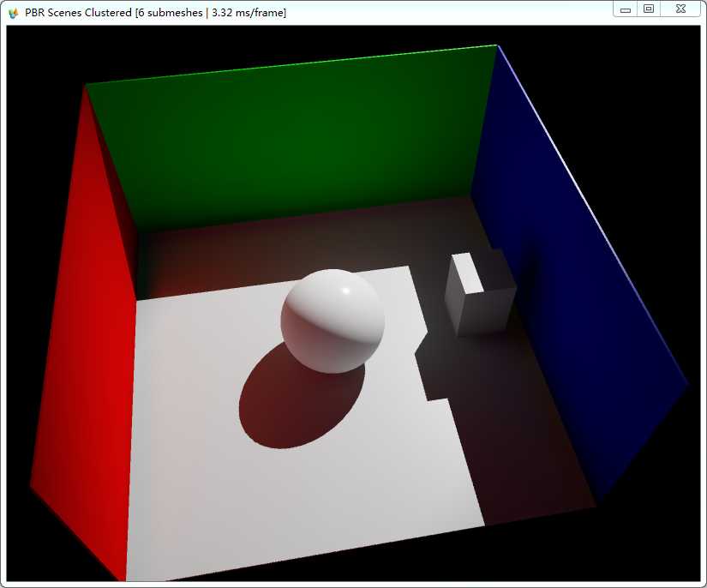Click the "PBR Scenes Clustered" window title text
707x588 pixels.
click(78, 13)
